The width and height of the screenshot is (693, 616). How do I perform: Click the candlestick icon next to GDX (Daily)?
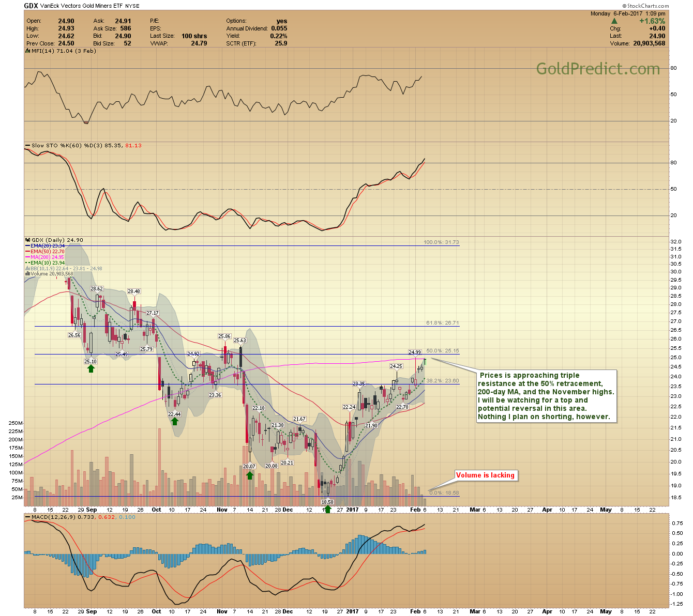28,240
